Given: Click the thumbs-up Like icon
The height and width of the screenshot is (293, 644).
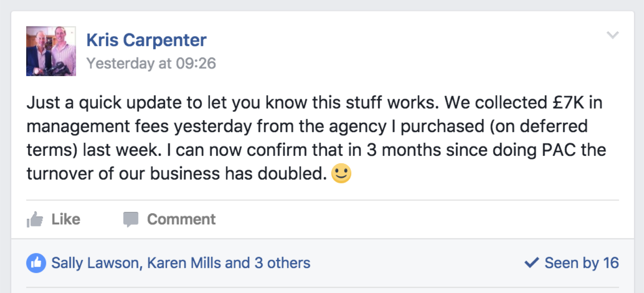Looking at the screenshot, I should pos(35,220).
